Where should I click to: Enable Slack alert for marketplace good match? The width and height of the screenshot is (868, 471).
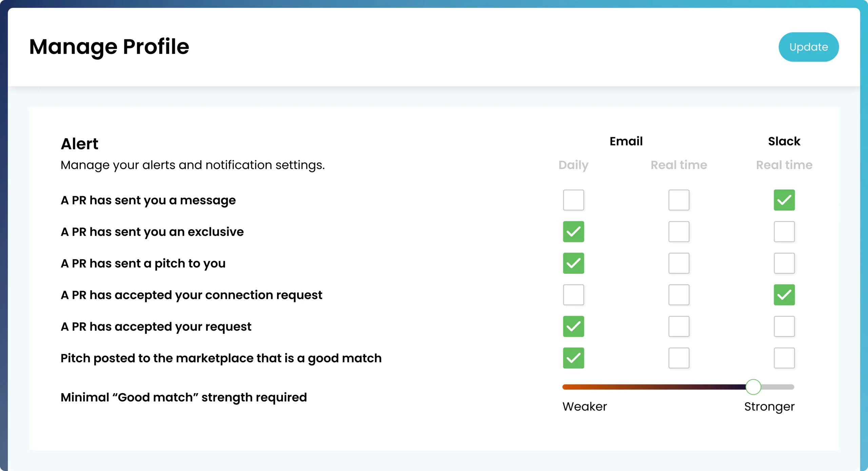pos(784,358)
